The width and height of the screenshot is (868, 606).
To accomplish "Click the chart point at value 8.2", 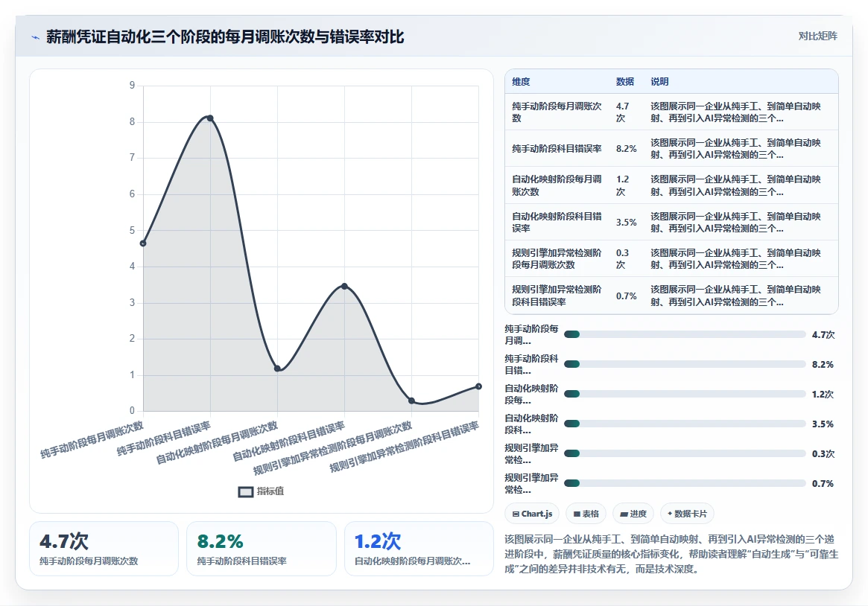I will pyautogui.click(x=210, y=118).
